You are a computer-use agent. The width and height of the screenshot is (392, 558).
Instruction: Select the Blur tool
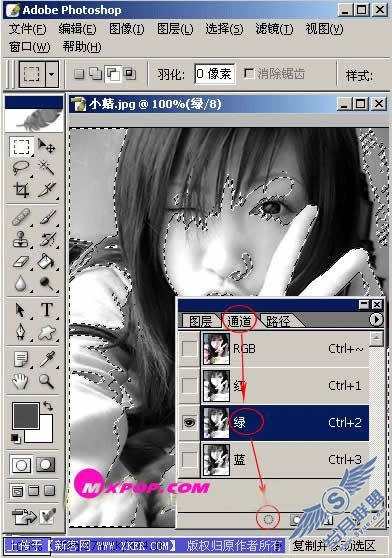click(x=21, y=284)
